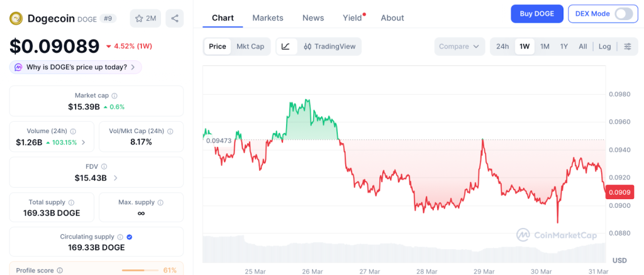Expand FDV details chevron
This screenshot has height=275, width=644.
[x=115, y=178]
